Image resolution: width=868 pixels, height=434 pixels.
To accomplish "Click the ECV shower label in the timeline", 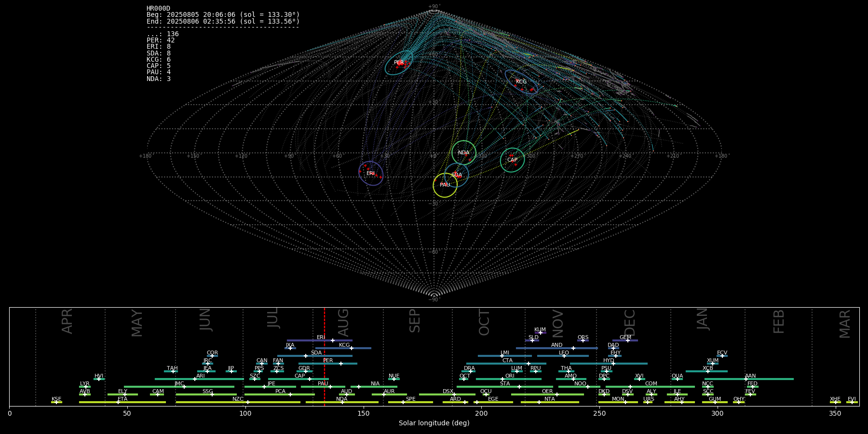I will pyautogui.click(x=722, y=353).
